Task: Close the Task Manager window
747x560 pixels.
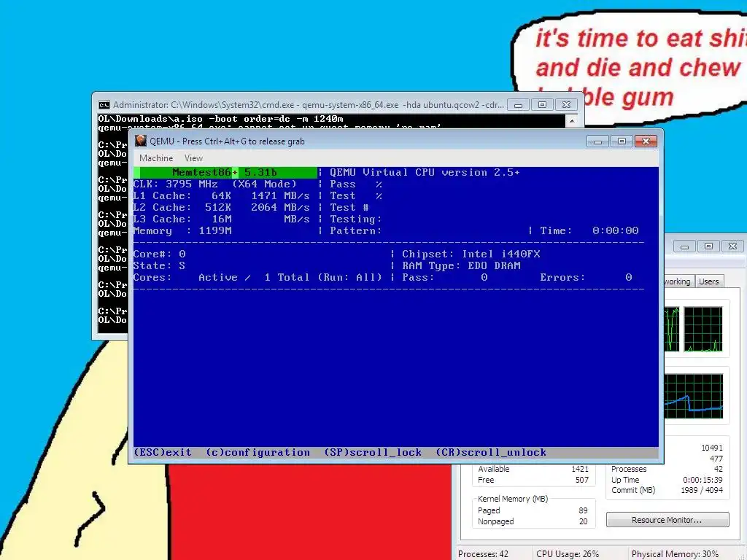Action: tap(732, 246)
